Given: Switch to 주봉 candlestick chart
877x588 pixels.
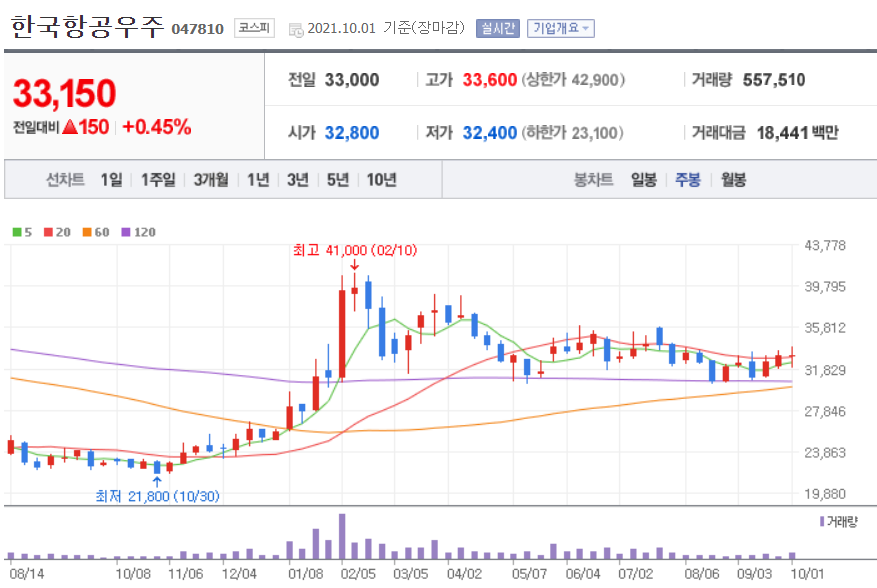Looking at the screenshot, I should coord(688,180).
